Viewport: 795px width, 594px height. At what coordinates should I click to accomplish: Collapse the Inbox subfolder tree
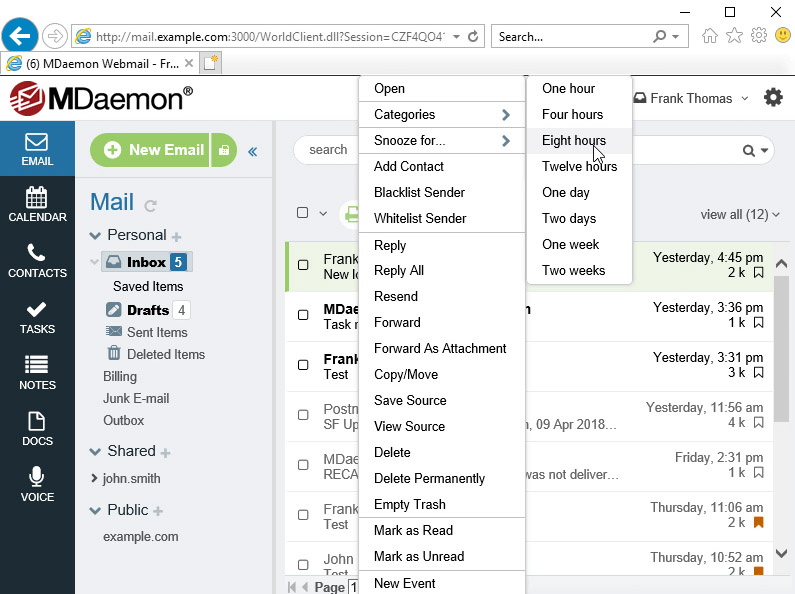94,262
